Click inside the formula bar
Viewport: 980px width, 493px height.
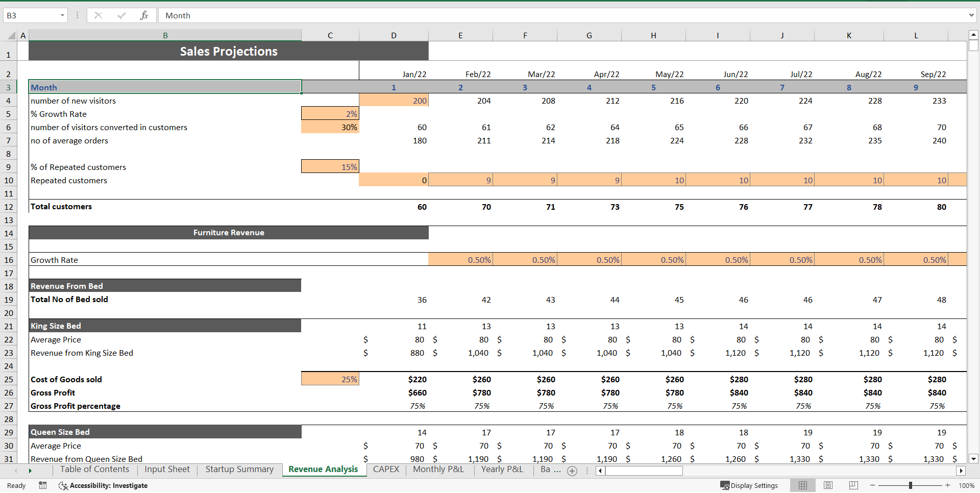click(357, 15)
